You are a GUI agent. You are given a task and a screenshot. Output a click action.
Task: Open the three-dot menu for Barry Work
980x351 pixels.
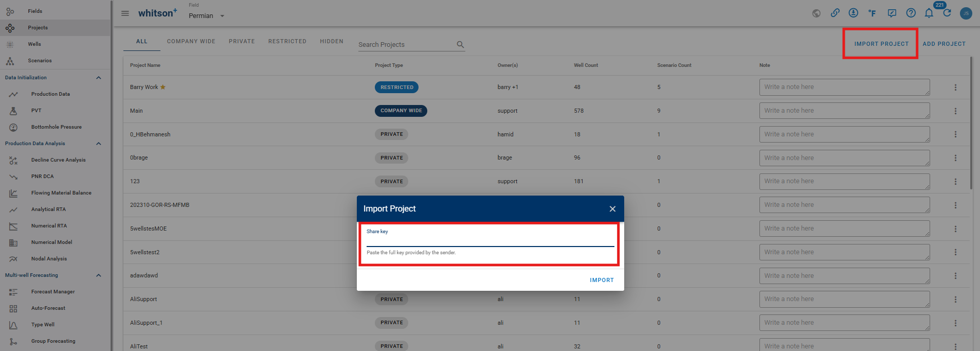pos(955,87)
